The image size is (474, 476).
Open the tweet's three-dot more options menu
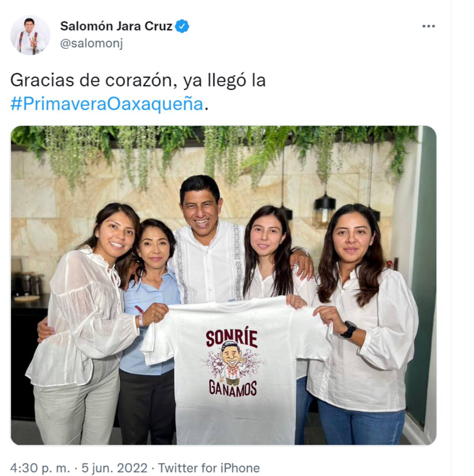click(429, 26)
